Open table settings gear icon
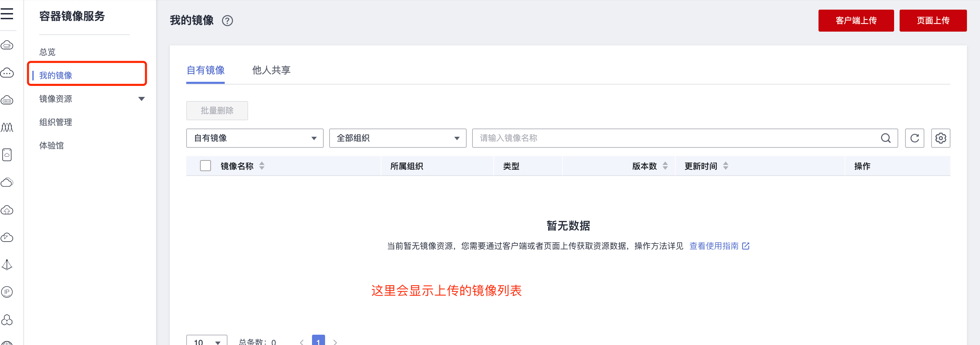The width and height of the screenshot is (980, 345). coord(940,138)
